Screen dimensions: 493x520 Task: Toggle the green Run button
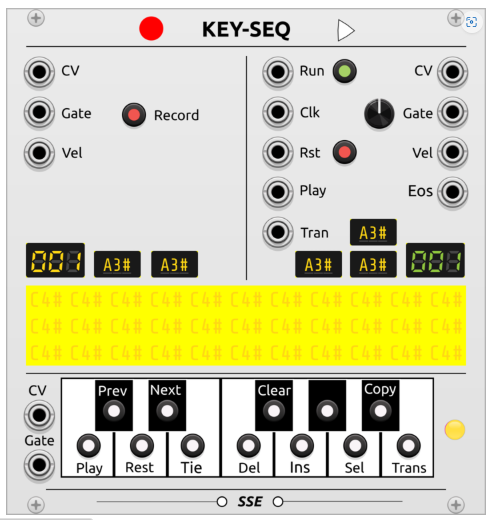(345, 71)
